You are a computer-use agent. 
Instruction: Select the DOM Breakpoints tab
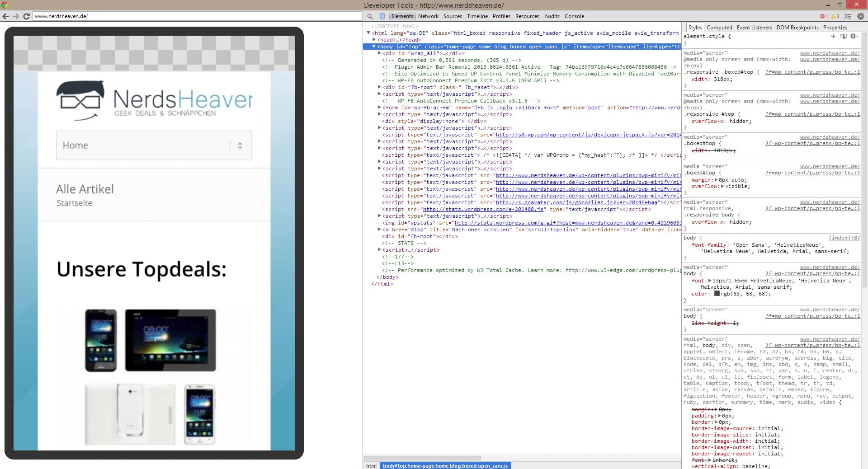point(797,28)
